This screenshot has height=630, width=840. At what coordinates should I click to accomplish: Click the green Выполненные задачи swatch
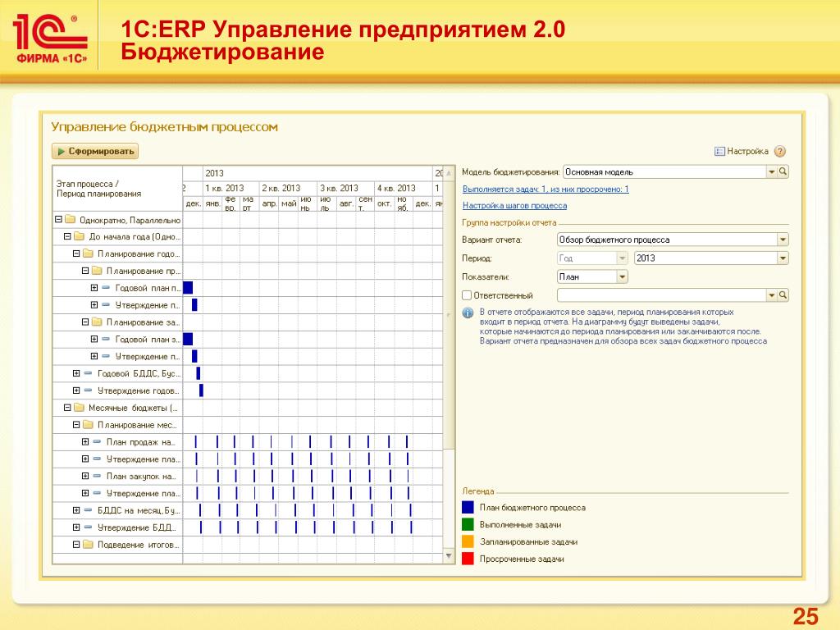click(468, 524)
